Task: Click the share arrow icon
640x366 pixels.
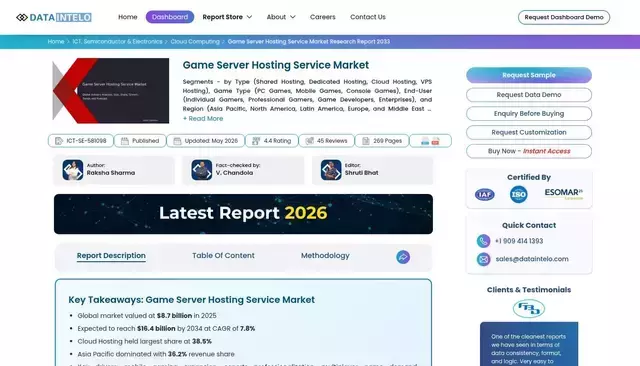Action: point(403,257)
